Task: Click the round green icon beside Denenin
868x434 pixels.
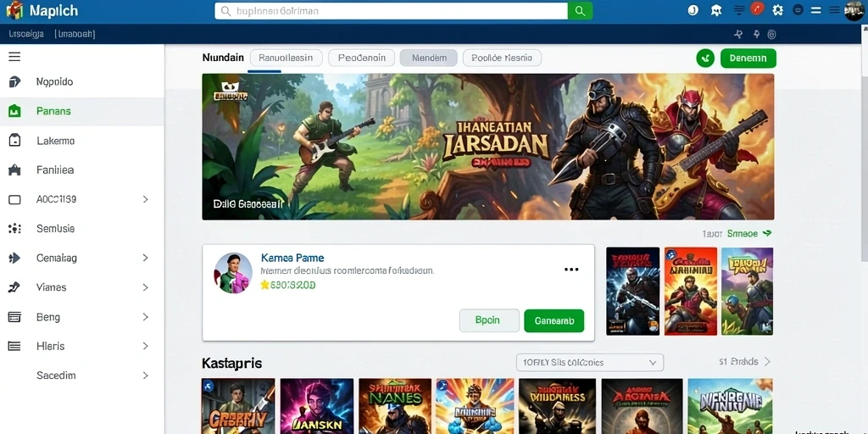Action: tap(705, 58)
